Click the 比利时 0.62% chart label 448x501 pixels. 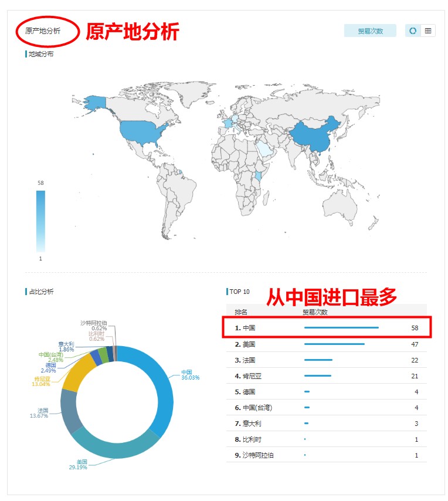[x=97, y=336]
